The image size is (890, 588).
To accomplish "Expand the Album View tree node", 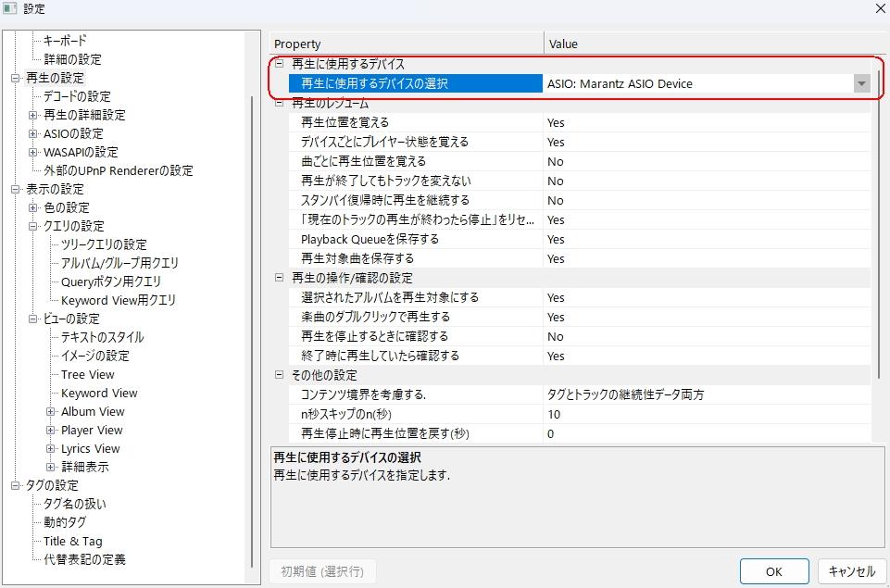I will coord(51,411).
